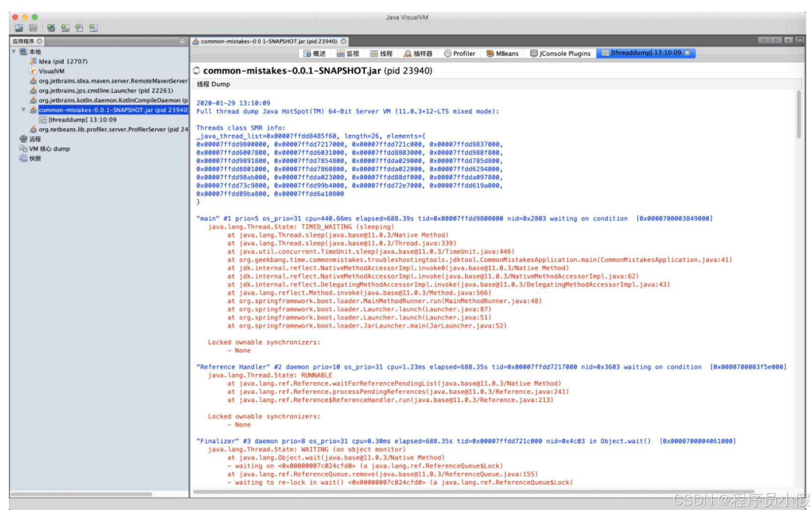Close the [threaddump] 13:10:09 subtab
812x514 pixels.
[x=687, y=53]
